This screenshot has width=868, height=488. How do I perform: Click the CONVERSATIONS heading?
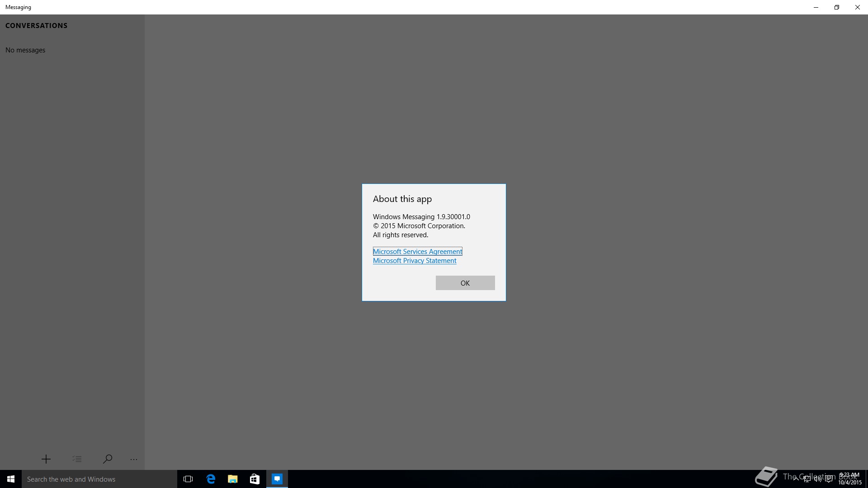tap(36, 26)
